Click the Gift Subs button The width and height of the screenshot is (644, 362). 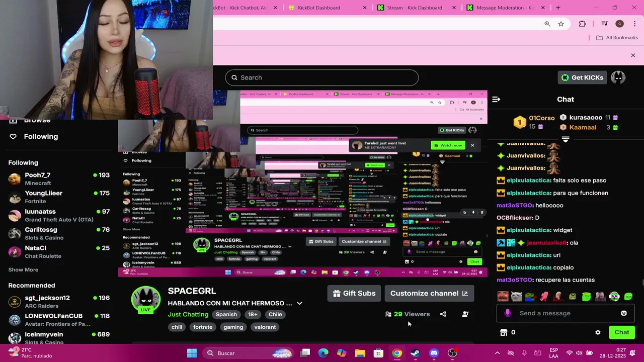click(x=354, y=294)
